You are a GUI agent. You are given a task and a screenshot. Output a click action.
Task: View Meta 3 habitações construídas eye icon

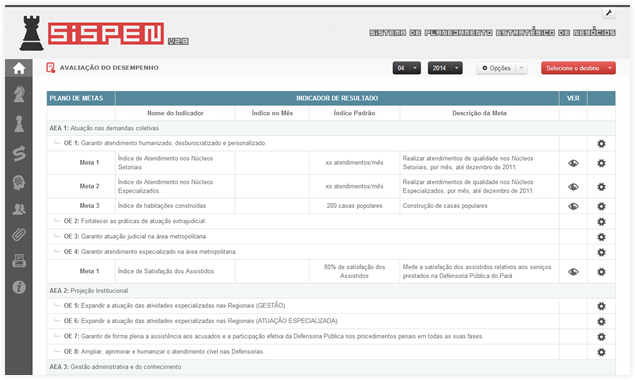tap(573, 206)
